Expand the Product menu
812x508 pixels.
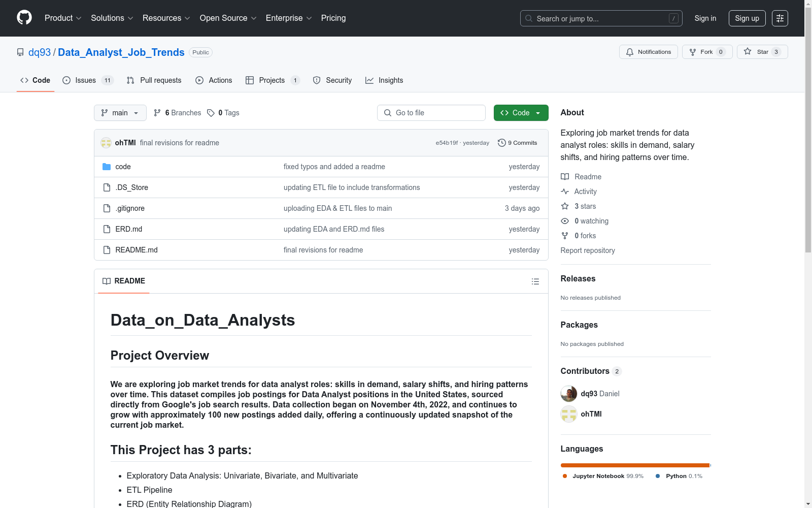point(63,18)
